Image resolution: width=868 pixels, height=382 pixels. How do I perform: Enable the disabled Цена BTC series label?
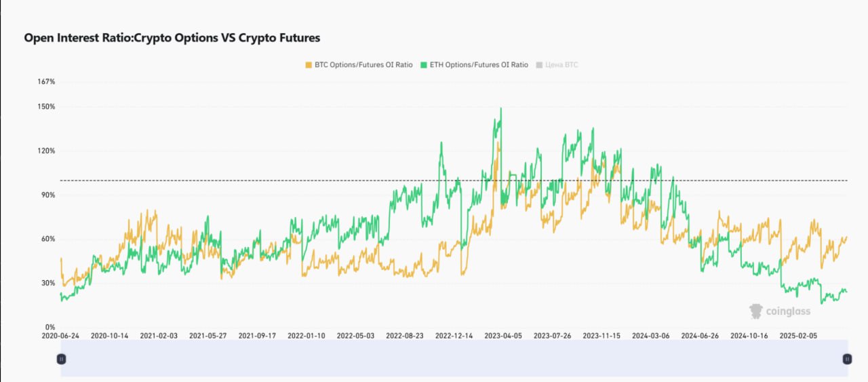(x=561, y=65)
